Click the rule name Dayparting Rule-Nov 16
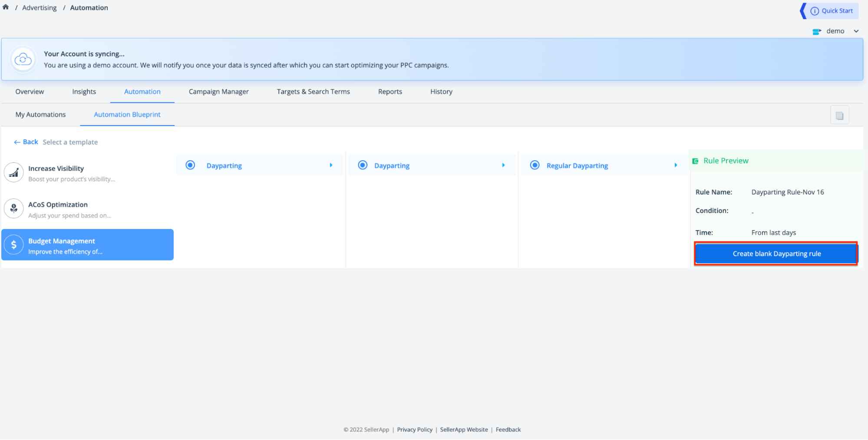The width and height of the screenshot is (868, 440). [788, 192]
